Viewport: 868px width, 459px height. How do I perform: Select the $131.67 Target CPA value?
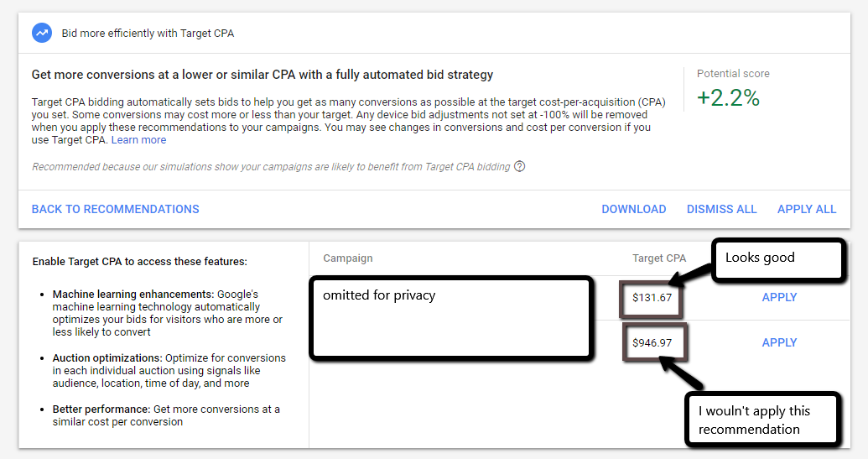652,297
